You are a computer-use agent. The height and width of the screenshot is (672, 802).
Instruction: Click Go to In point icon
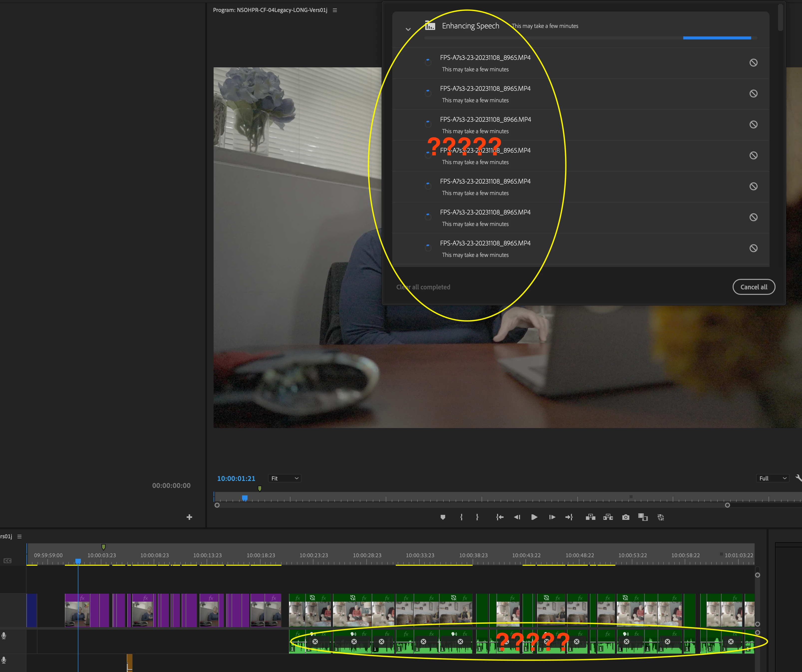[x=500, y=517]
